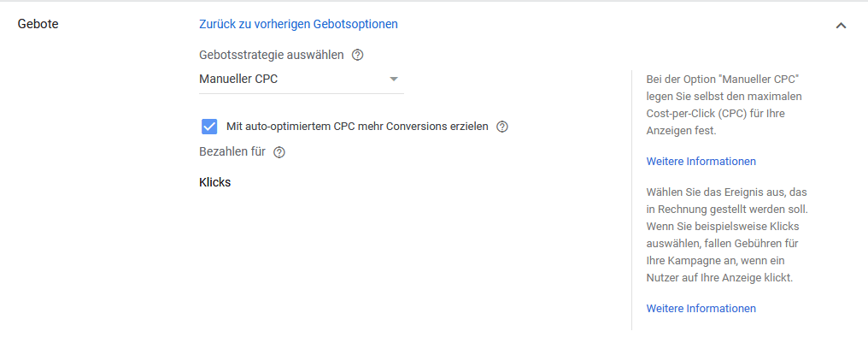Click the underline of the strategy dropdown field
This screenshot has height=343, width=868.
(301, 93)
